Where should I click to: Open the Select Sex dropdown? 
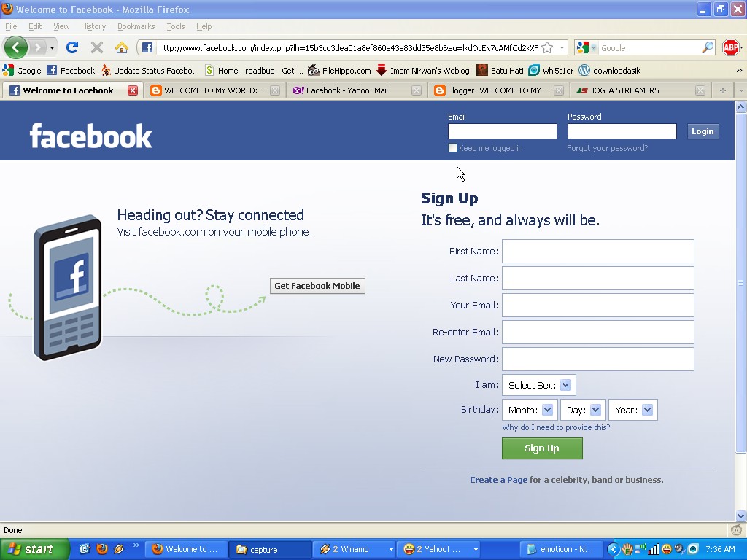pos(539,385)
